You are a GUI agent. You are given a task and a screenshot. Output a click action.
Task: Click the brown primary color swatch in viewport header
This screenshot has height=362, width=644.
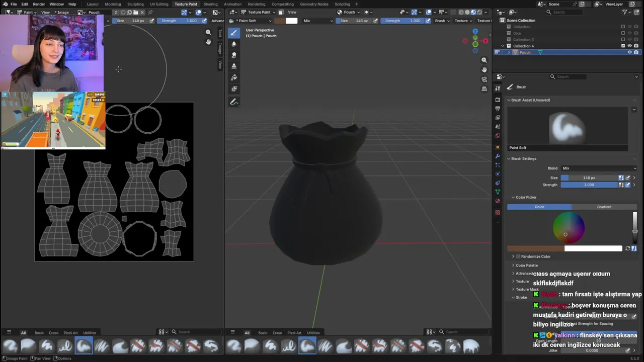click(x=280, y=21)
